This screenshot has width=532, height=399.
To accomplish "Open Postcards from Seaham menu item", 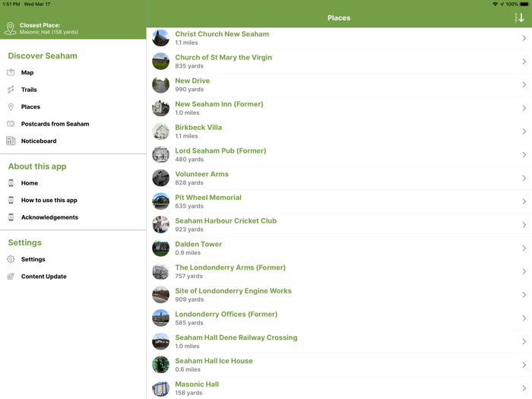I will click(55, 124).
